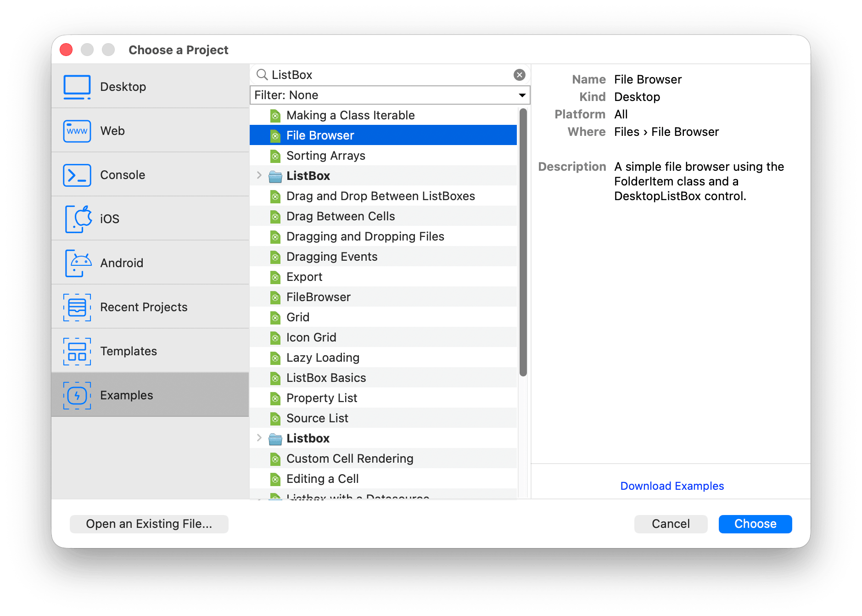
Task: Click the examples list scrollbar
Action: 523,242
